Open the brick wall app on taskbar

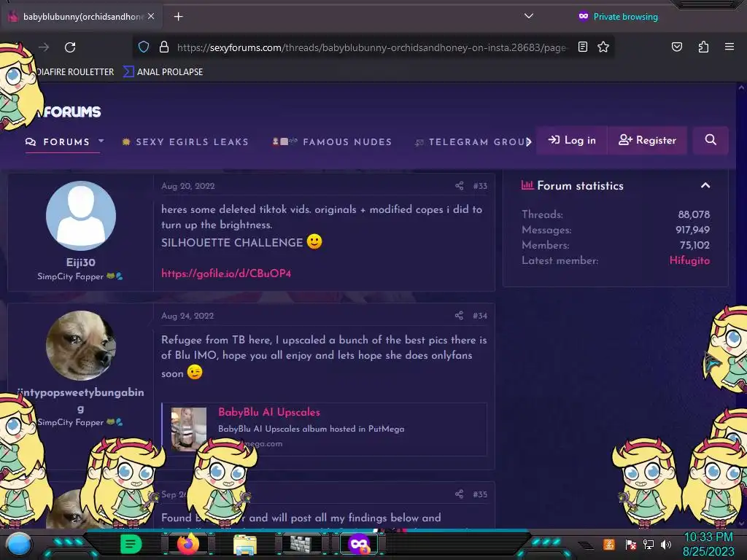pyautogui.click(x=302, y=544)
